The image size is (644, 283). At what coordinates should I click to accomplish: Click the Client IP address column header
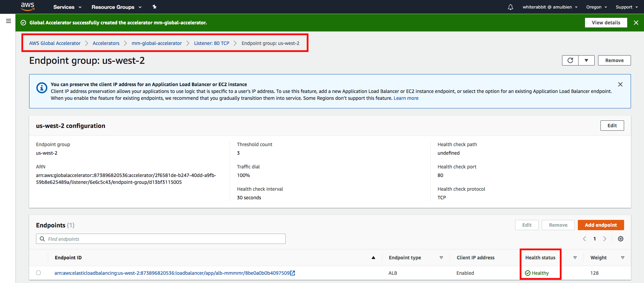click(x=476, y=258)
